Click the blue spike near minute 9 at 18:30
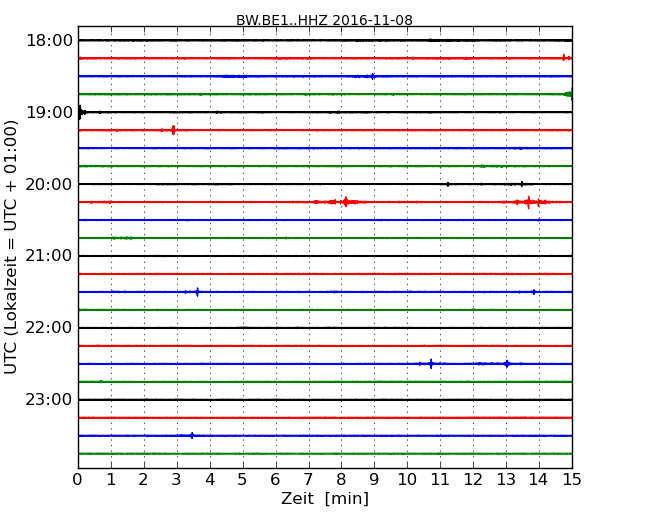This screenshot has width=650, height=520. point(373,76)
